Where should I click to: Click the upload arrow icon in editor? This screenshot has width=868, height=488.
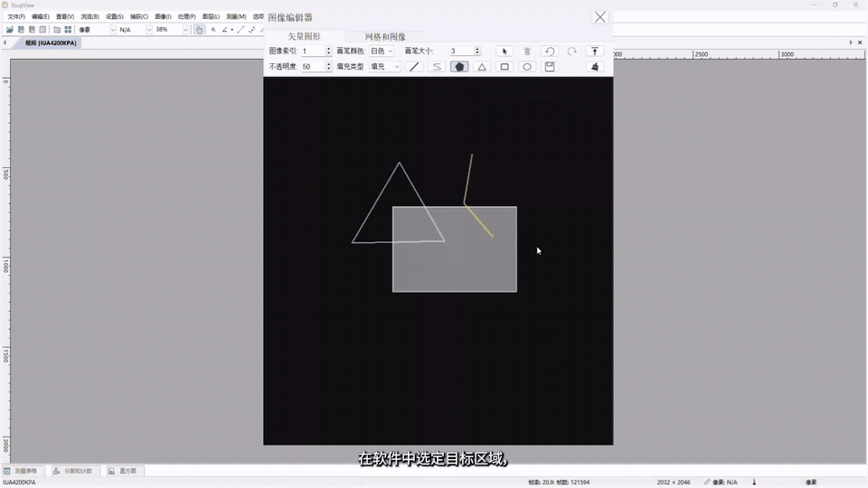(595, 51)
